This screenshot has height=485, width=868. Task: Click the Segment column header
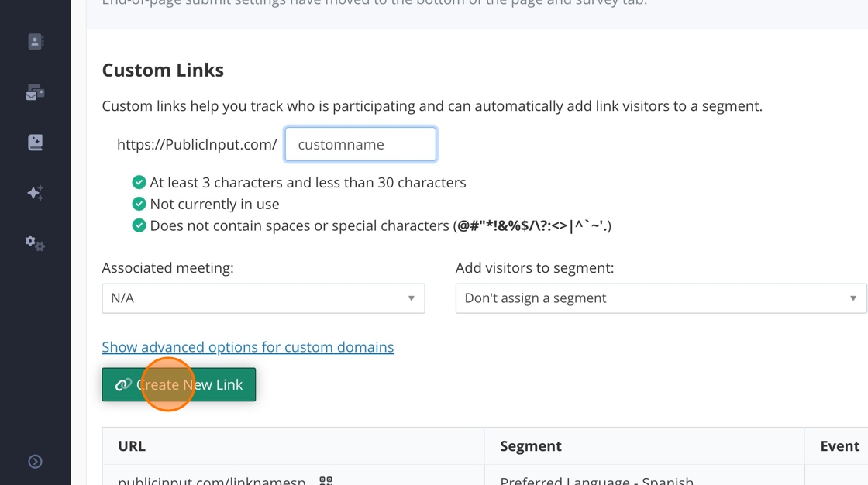tap(531, 446)
